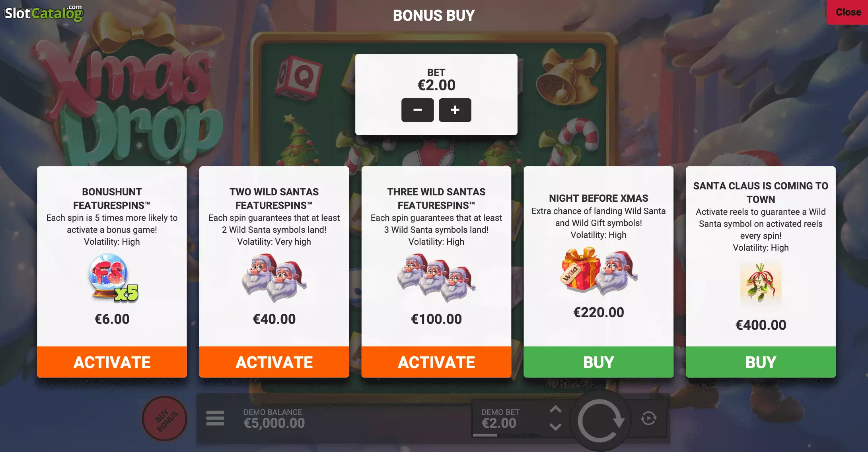868x452 pixels.
Task: Buy Santa Claus Is Coming To Town
Action: (761, 362)
